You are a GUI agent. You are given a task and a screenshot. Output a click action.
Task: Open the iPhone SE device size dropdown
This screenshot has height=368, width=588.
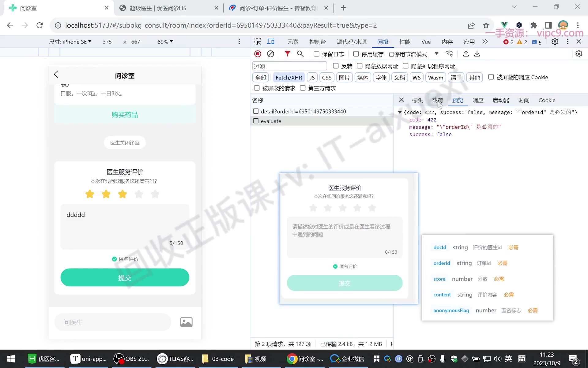click(x=70, y=42)
